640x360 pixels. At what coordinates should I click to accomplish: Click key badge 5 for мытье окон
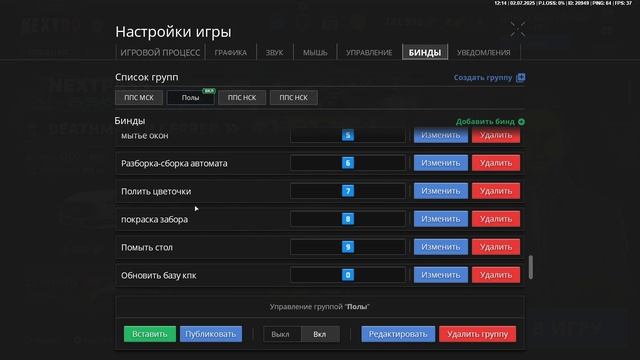coord(348,135)
